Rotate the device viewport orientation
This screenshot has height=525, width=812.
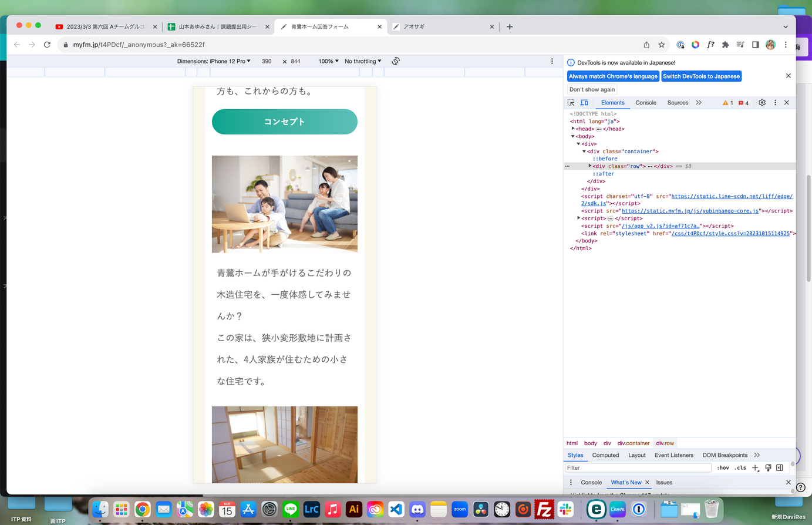point(396,61)
